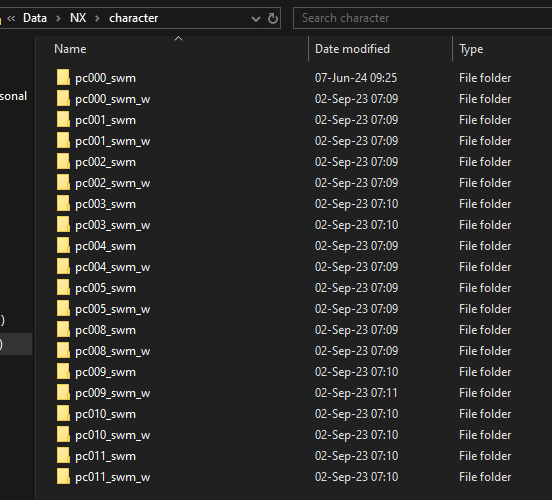Select the pc004_swm_w folder name

(x=113, y=267)
